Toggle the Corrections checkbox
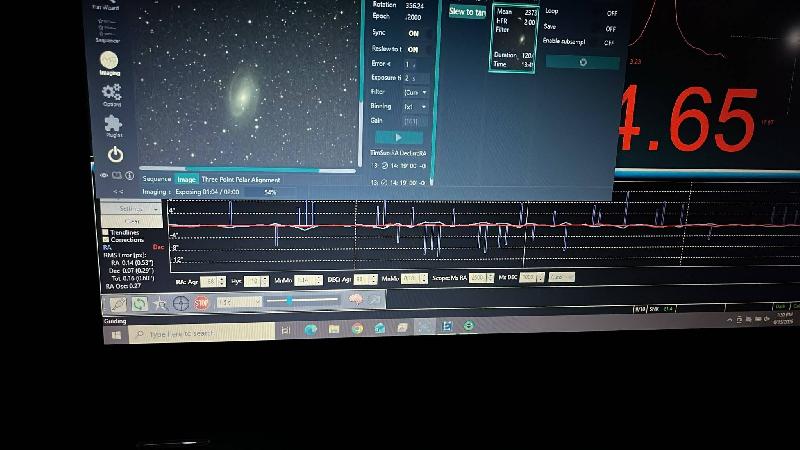The width and height of the screenshot is (800, 450). [106, 239]
